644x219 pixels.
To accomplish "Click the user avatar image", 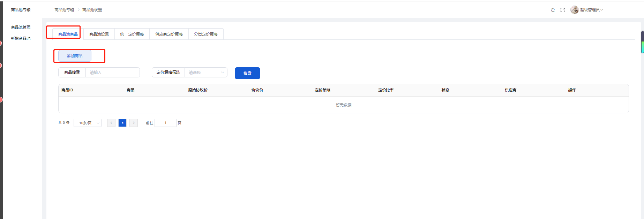I will pyautogui.click(x=574, y=10).
